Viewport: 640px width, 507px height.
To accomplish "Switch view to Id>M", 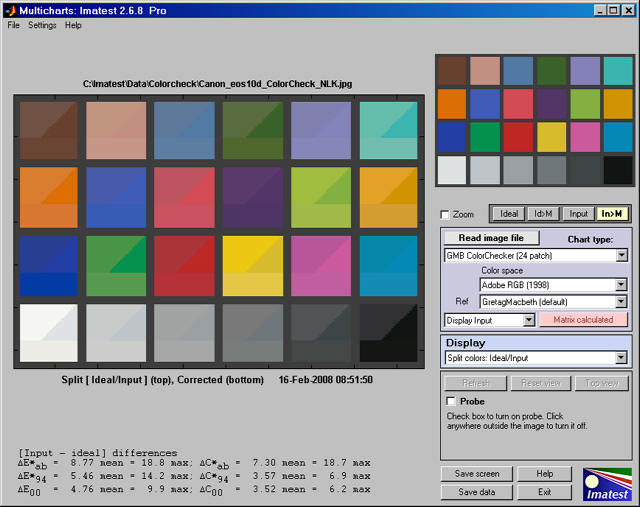I will point(543,213).
